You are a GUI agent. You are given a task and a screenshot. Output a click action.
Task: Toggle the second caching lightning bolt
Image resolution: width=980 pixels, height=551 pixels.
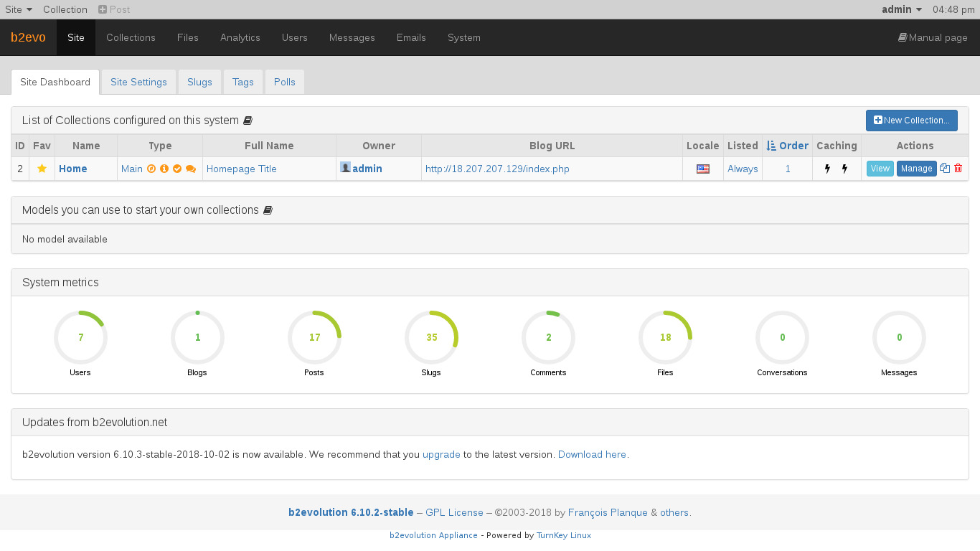844,169
